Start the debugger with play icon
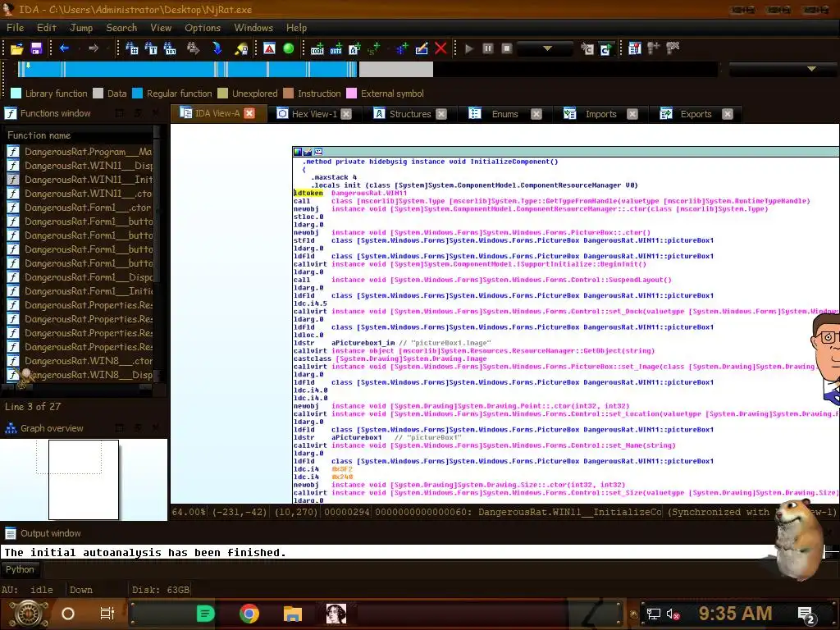The width and height of the screenshot is (840, 630). coord(468,48)
